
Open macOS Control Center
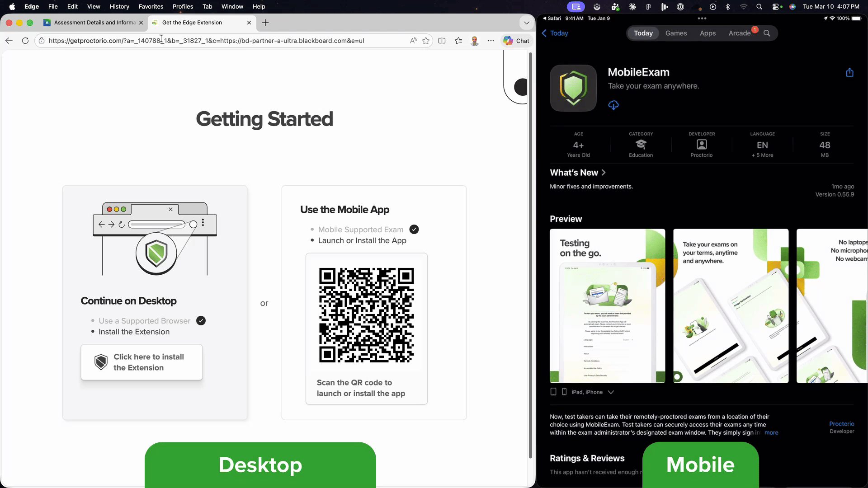point(776,7)
